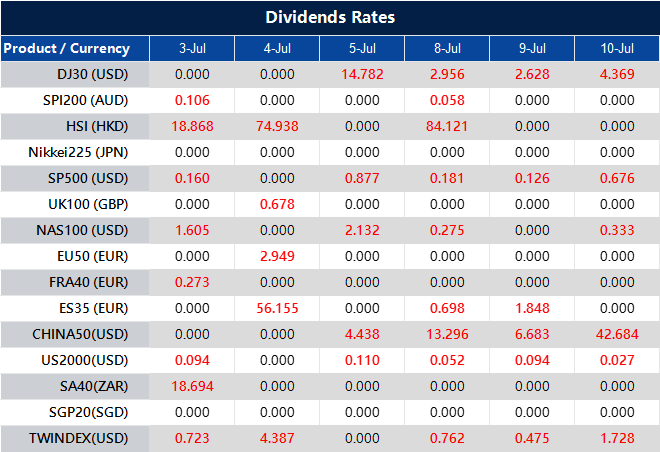This screenshot has height=452, width=660.
Task: Click the 5-Jul column header
Action: pyautogui.click(x=362, y=48)
